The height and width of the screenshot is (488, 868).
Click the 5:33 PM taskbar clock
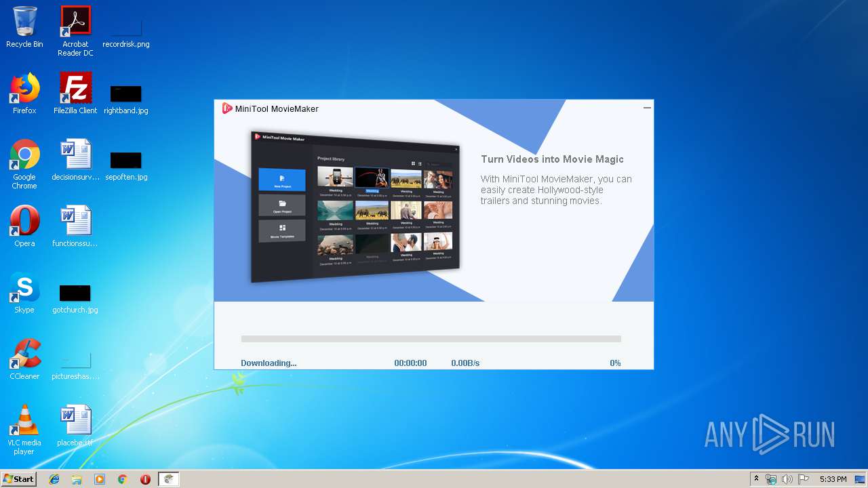833,479
